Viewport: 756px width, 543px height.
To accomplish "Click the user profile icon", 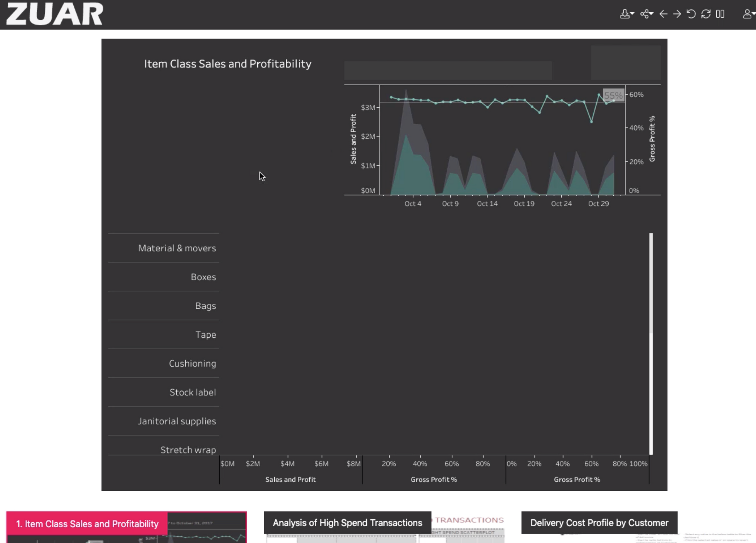I will pyautogui.click(x=747, y=14).
